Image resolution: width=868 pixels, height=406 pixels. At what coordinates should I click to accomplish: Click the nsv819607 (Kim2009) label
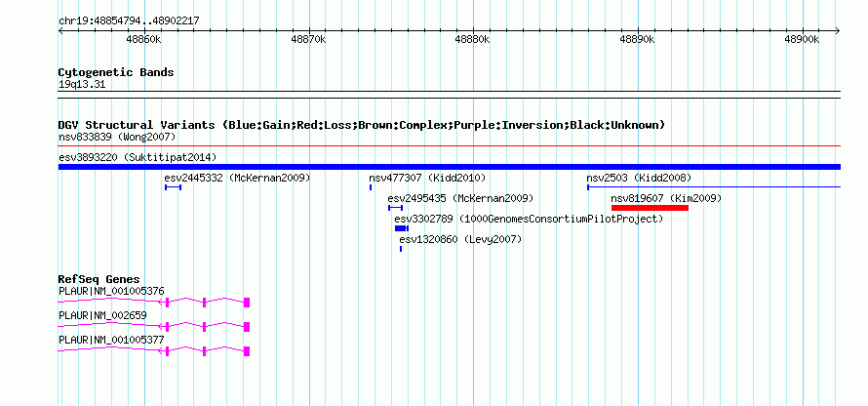point(666,198)
